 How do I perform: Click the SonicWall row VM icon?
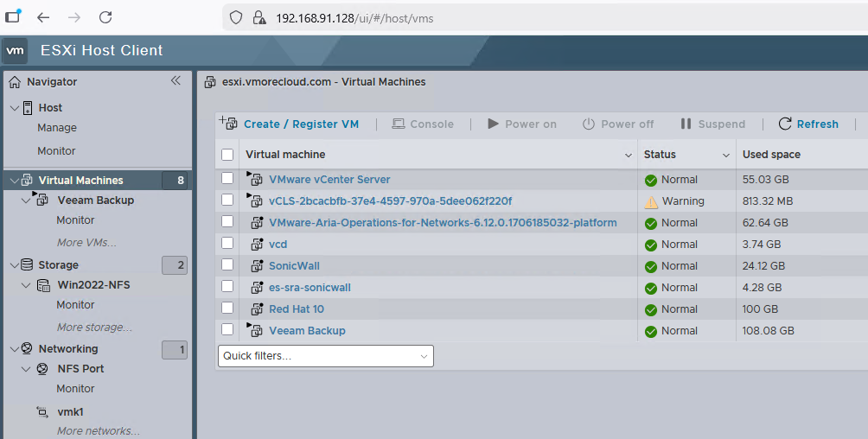(257, 265)
